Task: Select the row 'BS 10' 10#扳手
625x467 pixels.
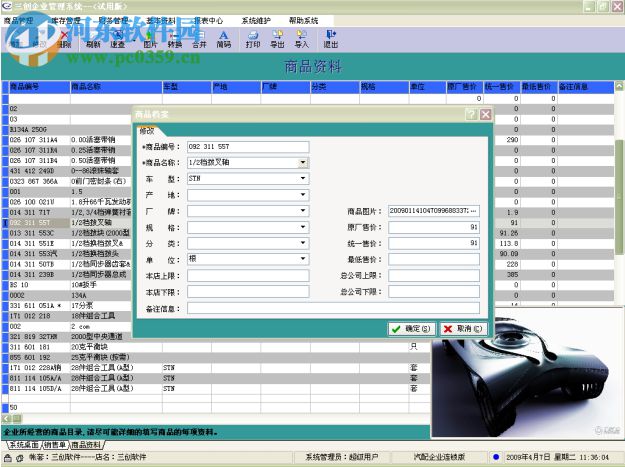Action: coord(68,285)
